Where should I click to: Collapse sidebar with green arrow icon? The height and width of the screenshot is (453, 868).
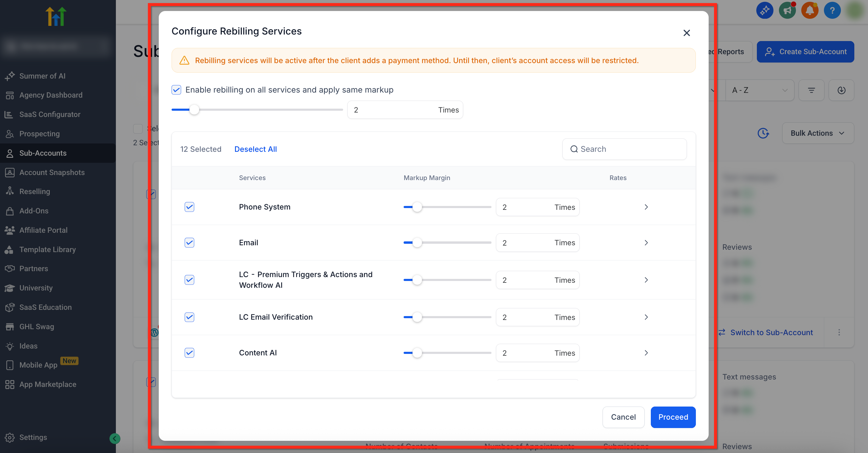click(x=115, y=438)
